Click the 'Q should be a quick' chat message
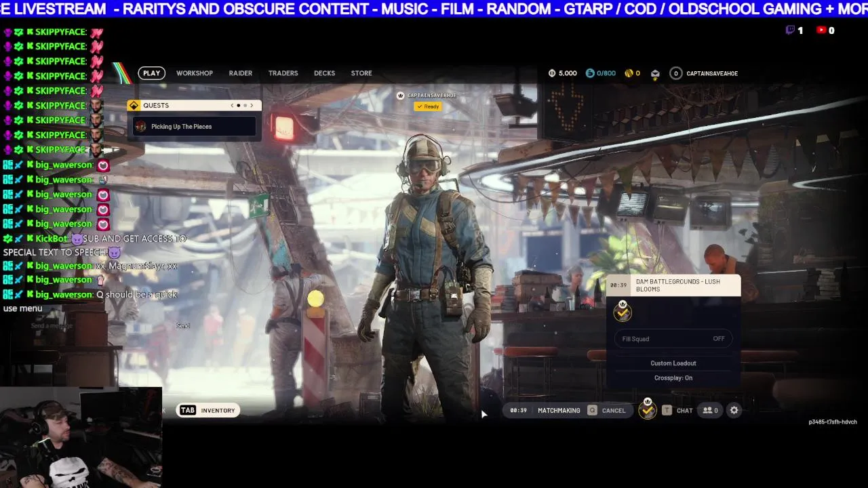Viewport: 868px width, 488px height. (136, 295)
